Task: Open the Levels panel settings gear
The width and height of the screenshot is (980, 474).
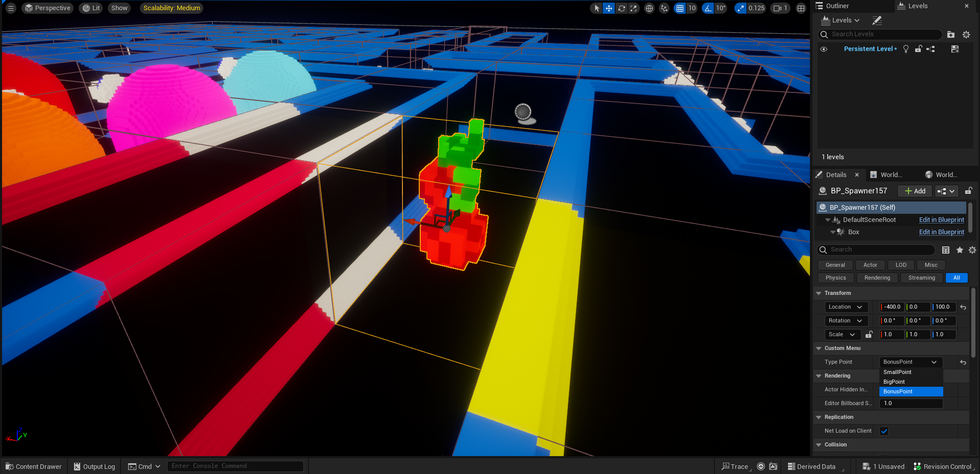Action: 966,35
